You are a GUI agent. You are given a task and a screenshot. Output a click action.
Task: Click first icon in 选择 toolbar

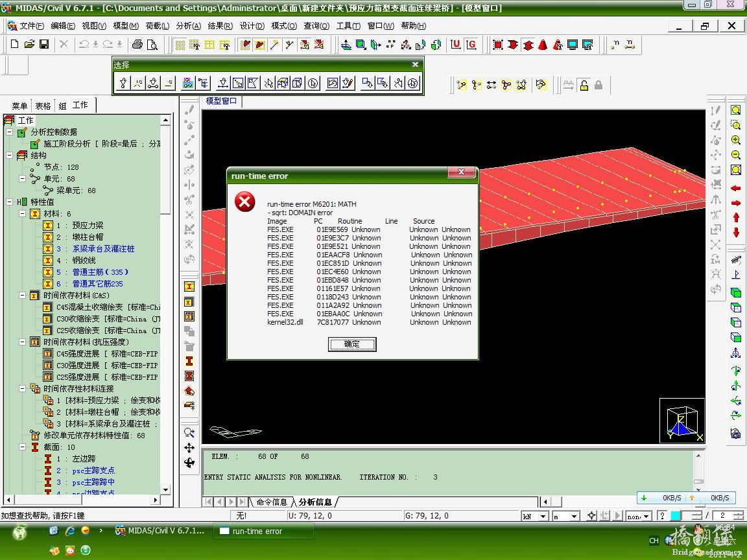coord(123,83)
